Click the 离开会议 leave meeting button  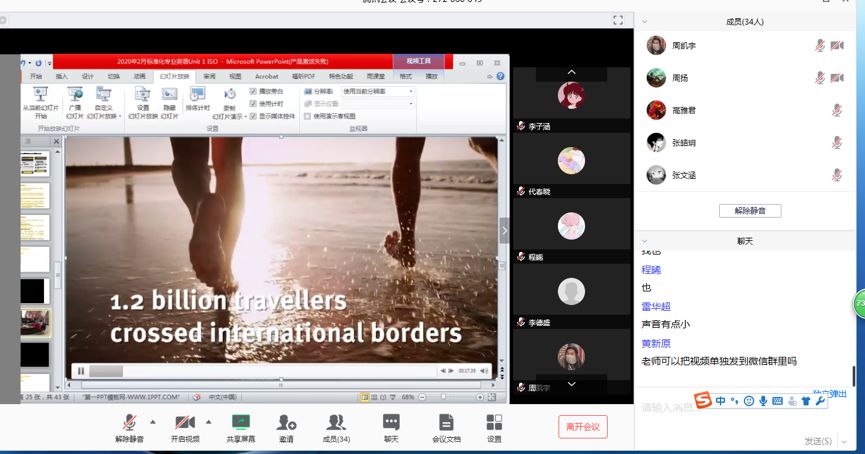(582, 427)
